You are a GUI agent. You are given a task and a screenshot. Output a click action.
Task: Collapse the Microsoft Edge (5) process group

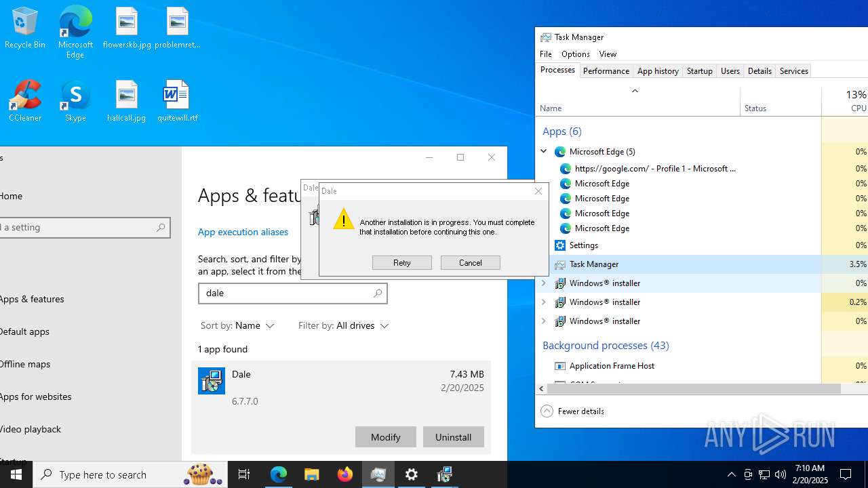[544, 152]
